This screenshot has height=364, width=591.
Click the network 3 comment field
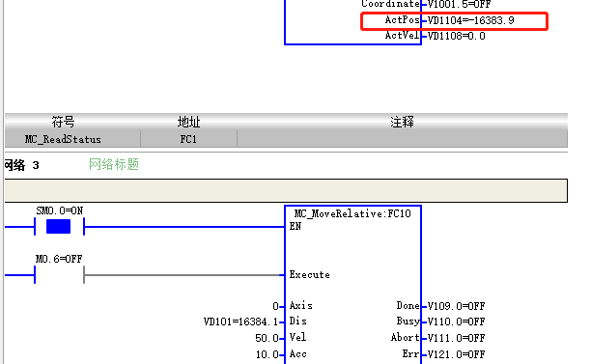(286, 190)
